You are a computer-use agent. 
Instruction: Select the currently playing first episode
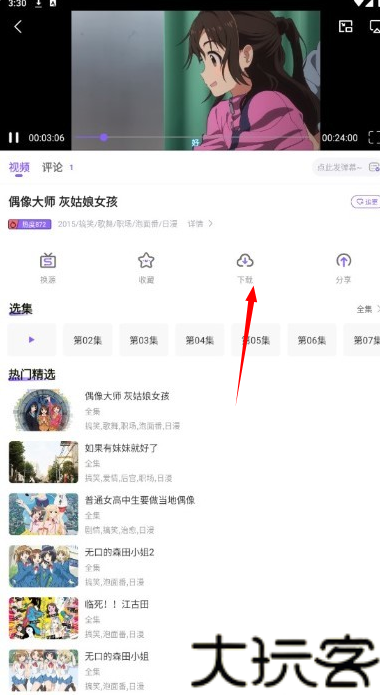(32, 340)
